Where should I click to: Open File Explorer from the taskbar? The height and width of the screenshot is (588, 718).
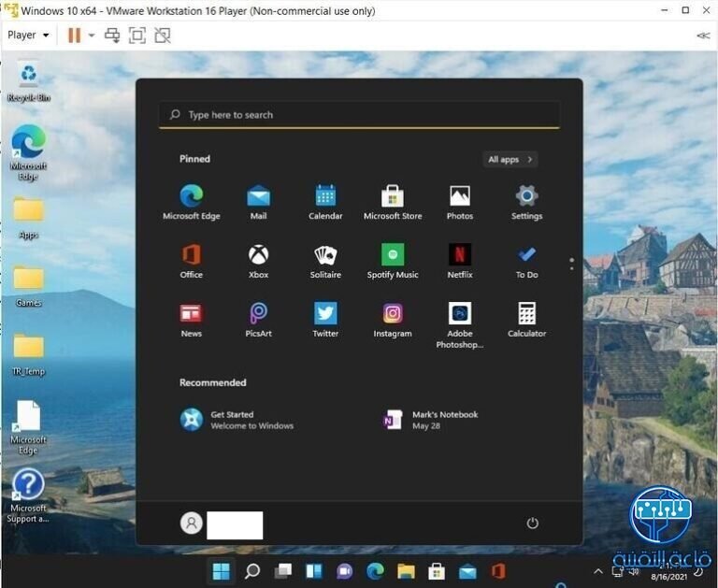point(406,571)
